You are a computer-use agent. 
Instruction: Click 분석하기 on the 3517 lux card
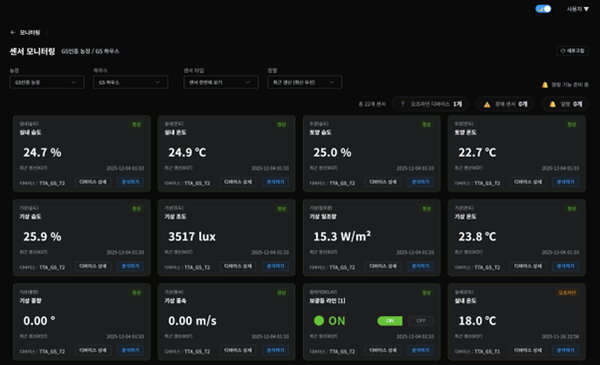276,266
